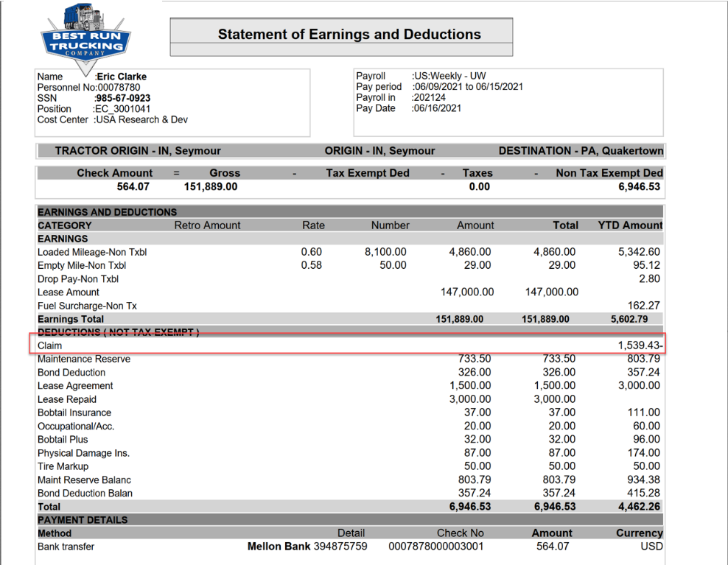Click the 'Tire Markup' row label
The width and height of the screenshot is (728, 565).
click(x=63, y=466)
